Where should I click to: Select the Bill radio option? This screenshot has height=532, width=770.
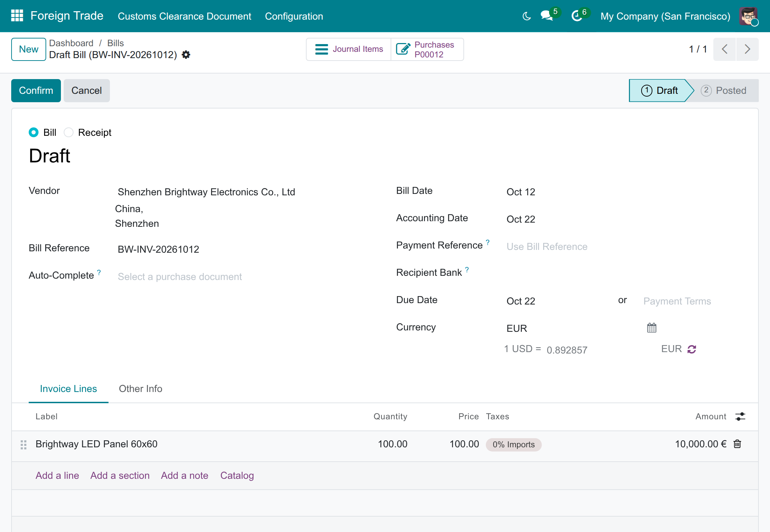coord(34,132)
